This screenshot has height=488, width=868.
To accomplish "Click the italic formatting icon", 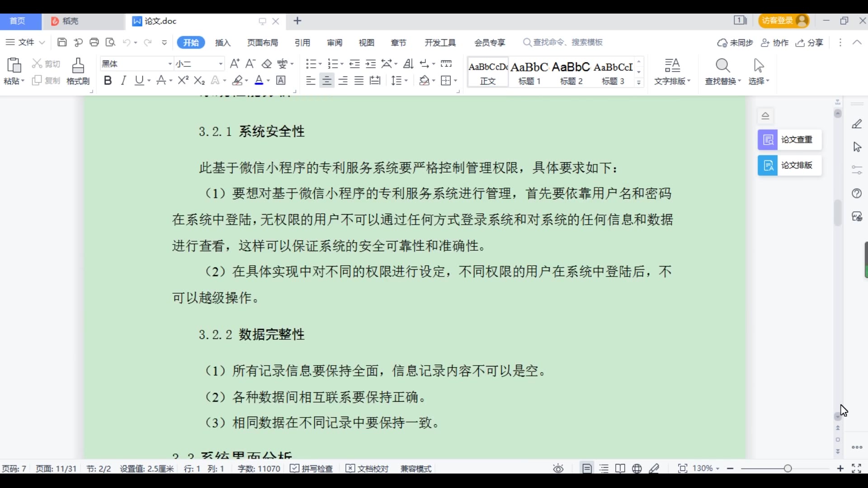I will pos(123,80).
